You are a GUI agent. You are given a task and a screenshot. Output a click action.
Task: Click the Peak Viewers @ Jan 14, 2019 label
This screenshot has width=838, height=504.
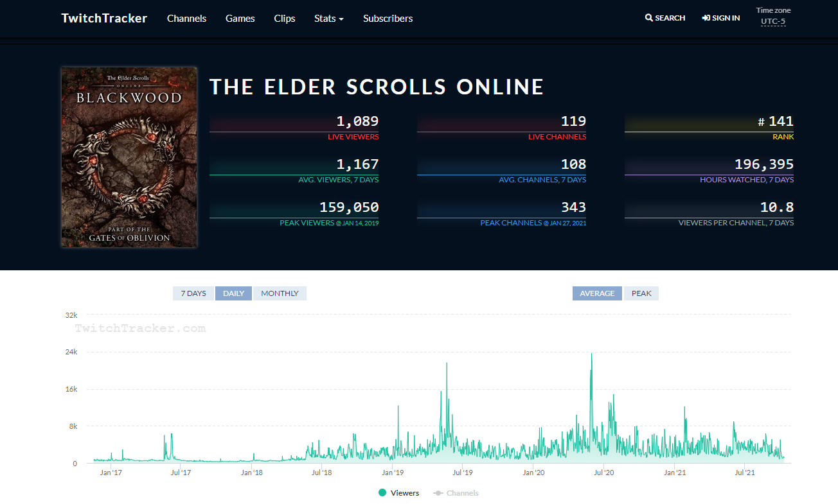(x=329, y=223)
